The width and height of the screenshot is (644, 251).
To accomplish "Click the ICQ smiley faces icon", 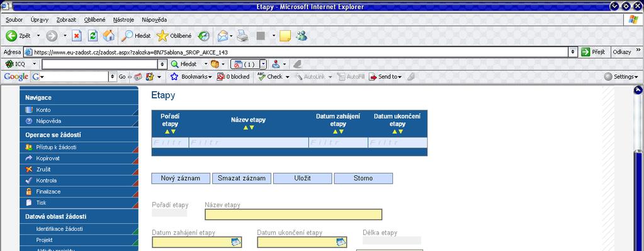I will coord(215,64).
